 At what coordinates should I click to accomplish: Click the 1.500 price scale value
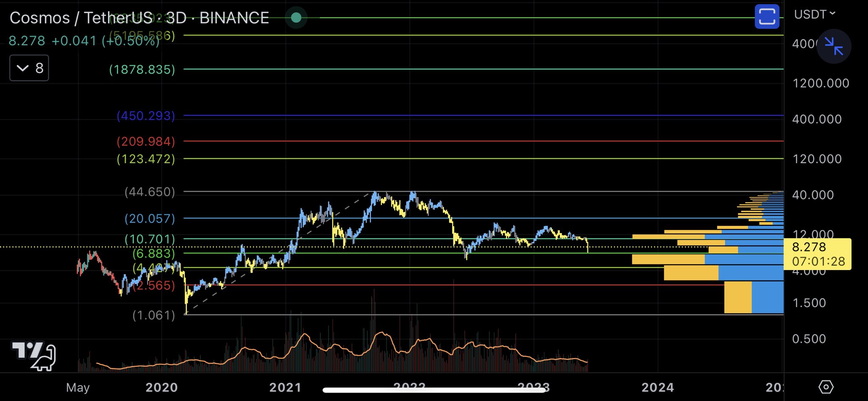coord(809,303)
